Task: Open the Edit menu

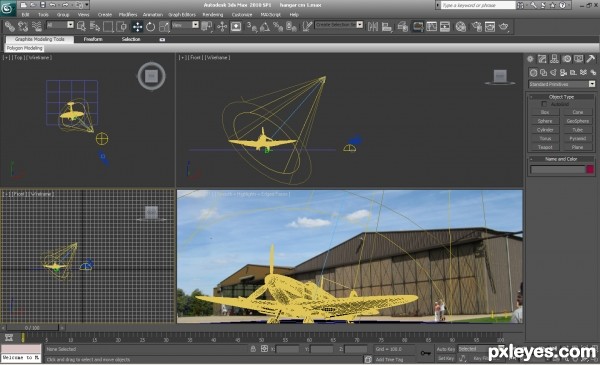Action: pos(25,15)
